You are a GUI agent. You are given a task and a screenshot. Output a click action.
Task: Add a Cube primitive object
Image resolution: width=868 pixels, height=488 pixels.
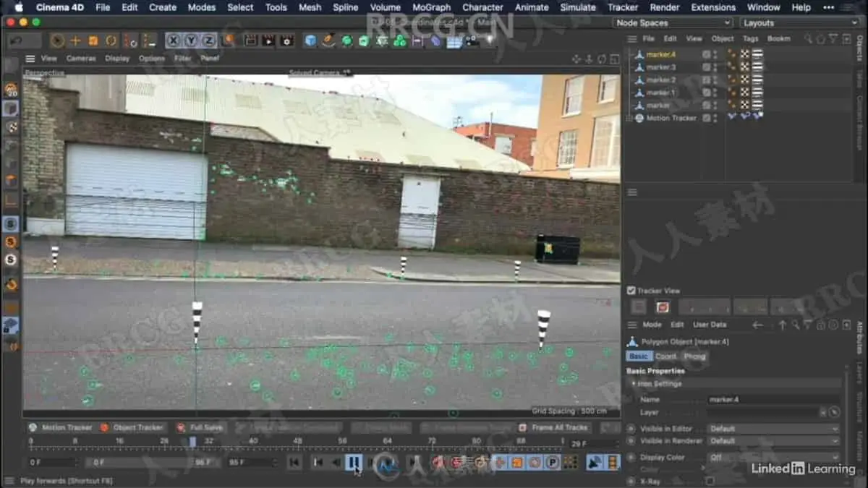pos(310,40)
